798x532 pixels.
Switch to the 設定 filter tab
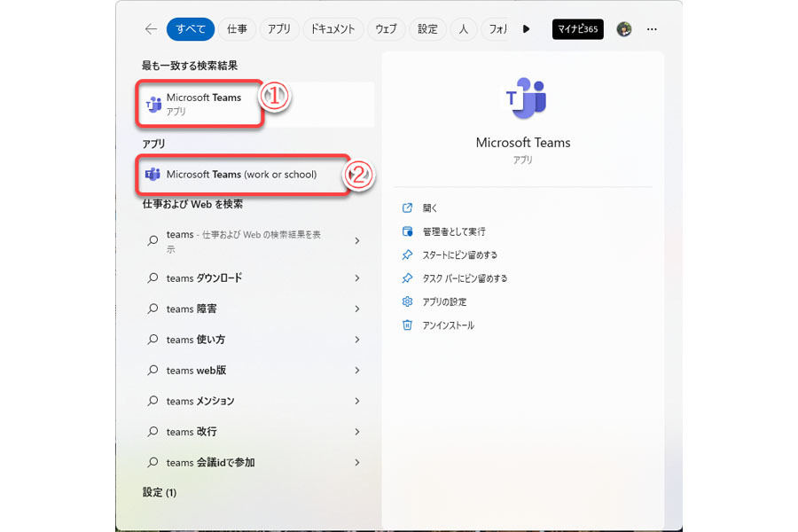pos(427,29)
